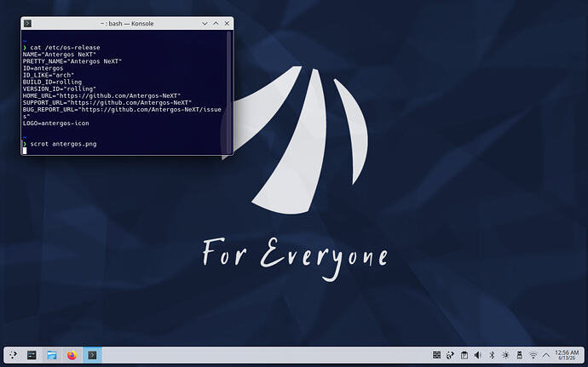The image size is (588, 367).
Task: Open the screen brightness tray applet
Action: [x=505, y=354]
